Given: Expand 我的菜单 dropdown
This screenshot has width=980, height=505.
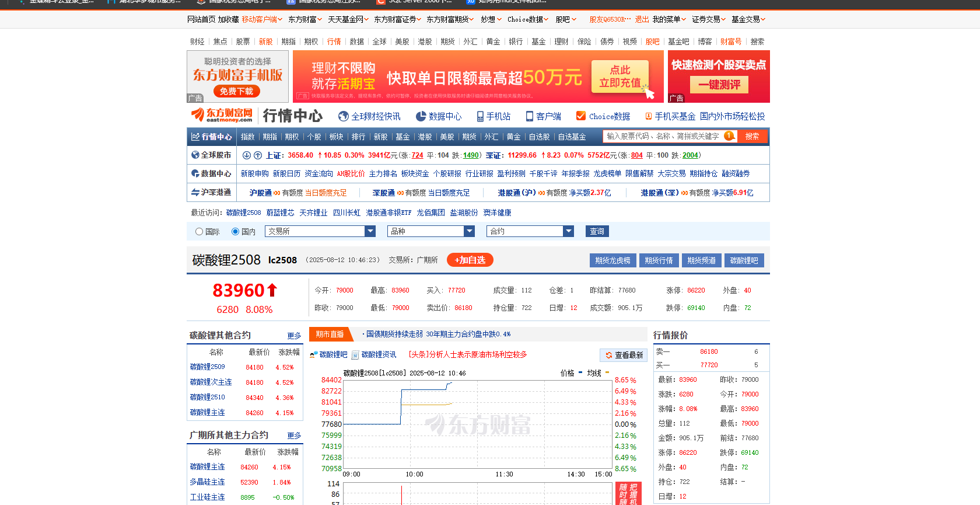Looking at the screenshot, I should pyautogui.click(x=669, y=19).
